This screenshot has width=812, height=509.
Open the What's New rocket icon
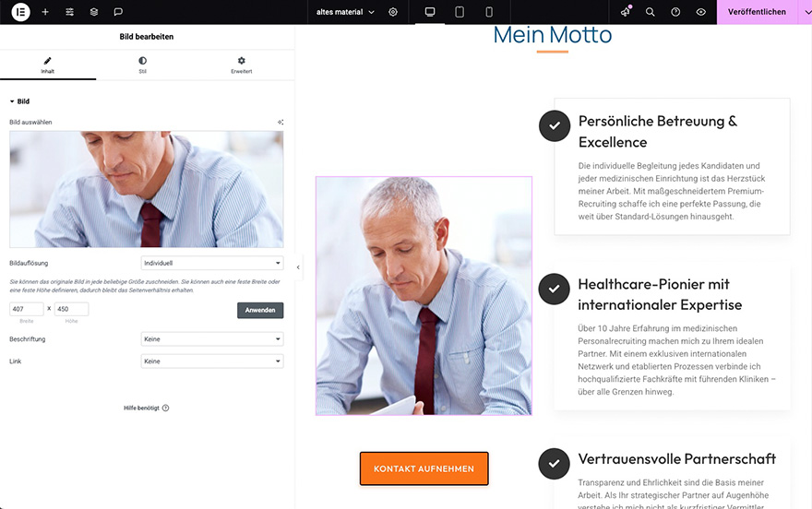[626, 11]
